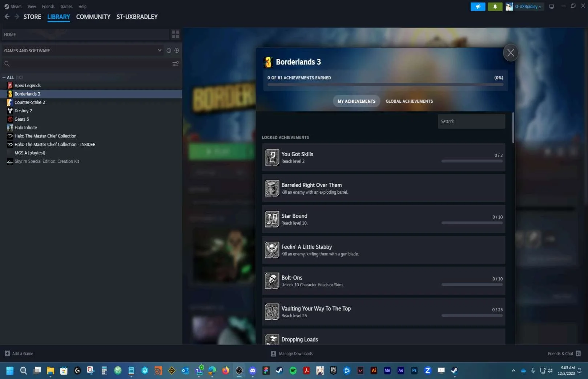Go to the LIBRARY section
This screenshot has height=379, width=588.
click(59, 17)
